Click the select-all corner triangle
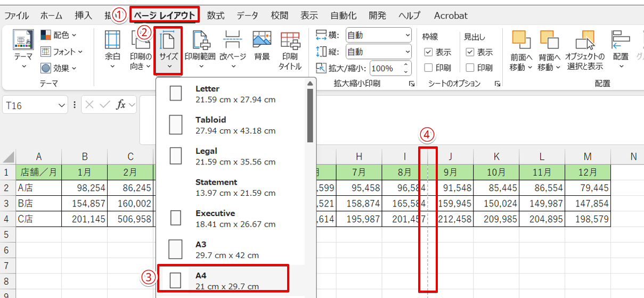The height and width of the screenshot is (298, 644). point(9,157)
